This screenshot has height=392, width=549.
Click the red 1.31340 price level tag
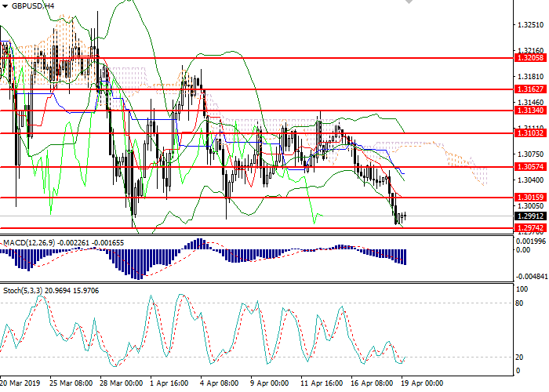(530, 111)
